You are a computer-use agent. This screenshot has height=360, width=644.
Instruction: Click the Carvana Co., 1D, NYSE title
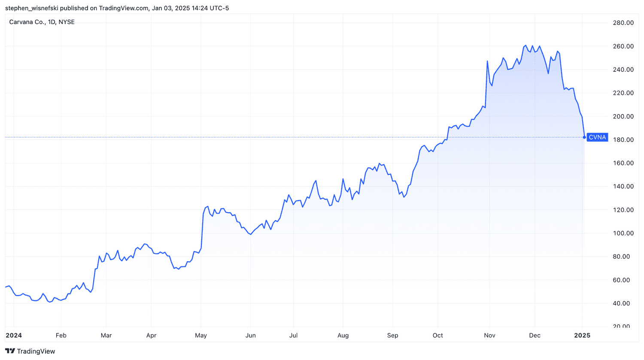[42, 22]
